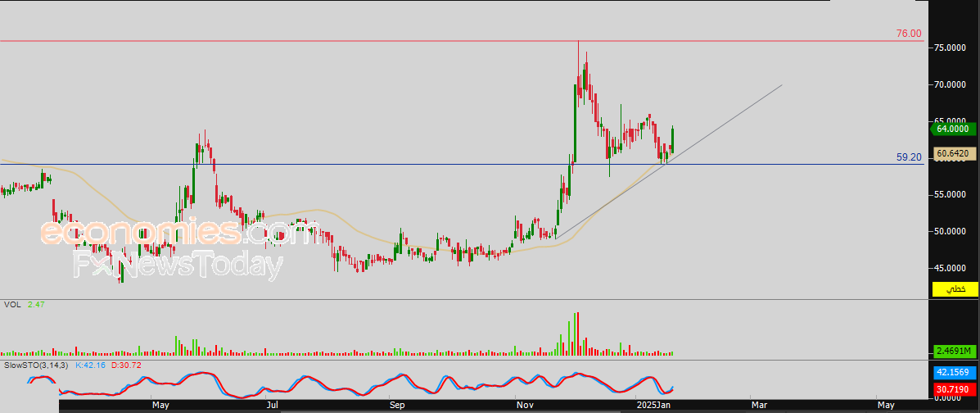Click the 55.0000 price axis label
The height and width of the screenshot is (413, 980).
click(950, 194)
